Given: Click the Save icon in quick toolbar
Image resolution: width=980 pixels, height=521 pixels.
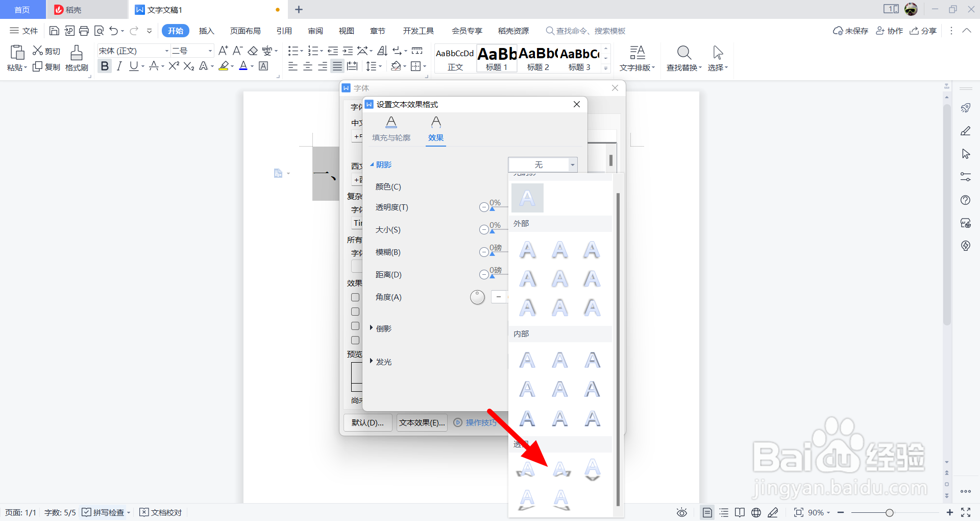Looking at the screenshot, I should (54, 31).
